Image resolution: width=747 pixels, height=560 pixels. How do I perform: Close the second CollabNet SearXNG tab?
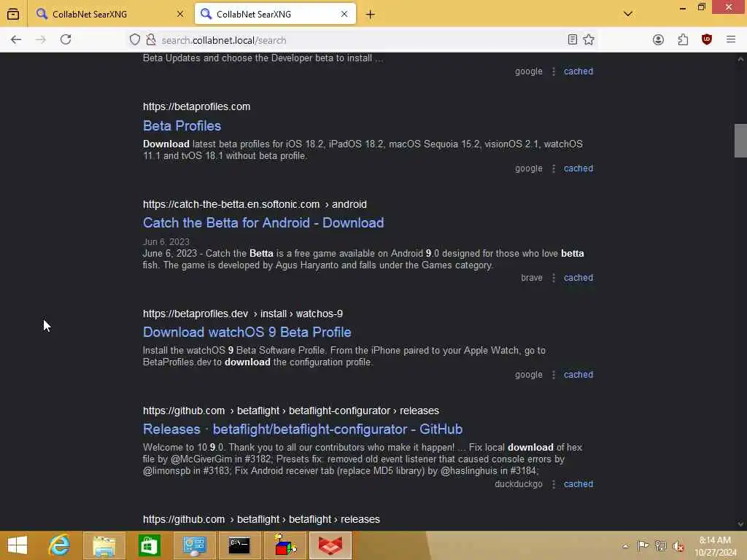tap(344, 15)
